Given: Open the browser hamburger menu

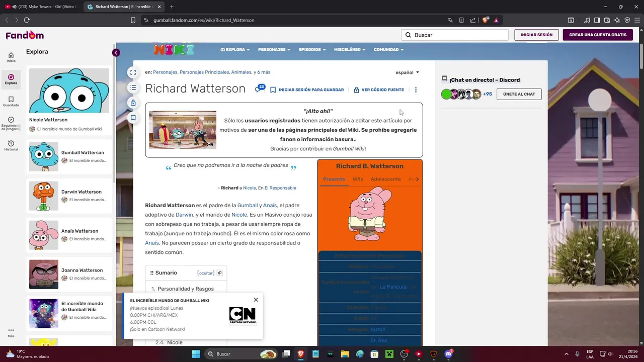Looking at the screenshot, I should 637,20.
